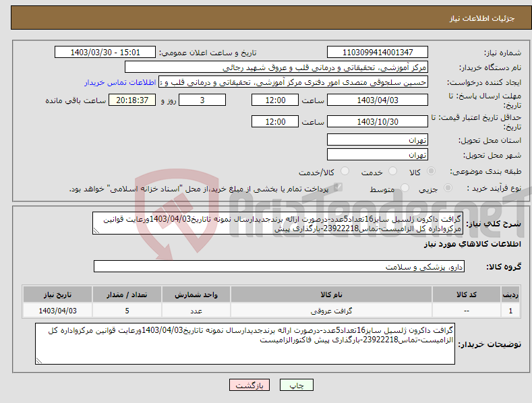Select the کالا/خدمت radio button
The width and height of the screenshot is (532, 403).
345,171
